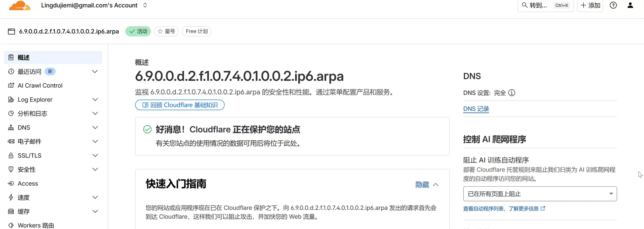Open the user profile icon
This screenshot has width=644, height=229.
(630, 5)
